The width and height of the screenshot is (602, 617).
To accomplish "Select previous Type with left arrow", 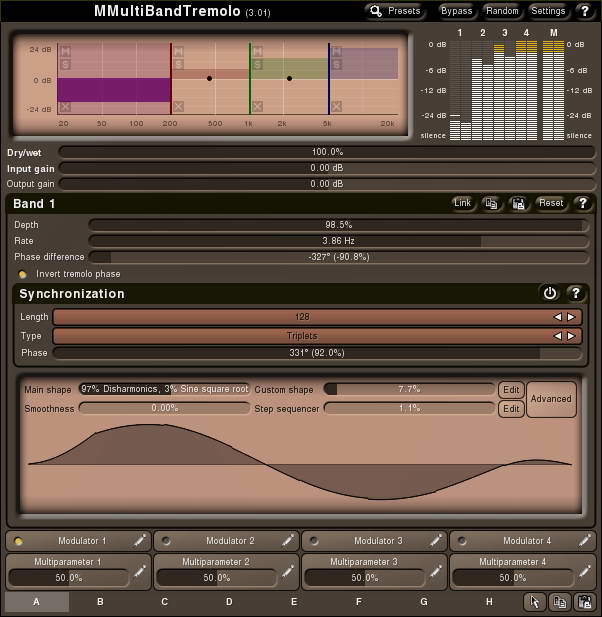I will tap(558, 336).
